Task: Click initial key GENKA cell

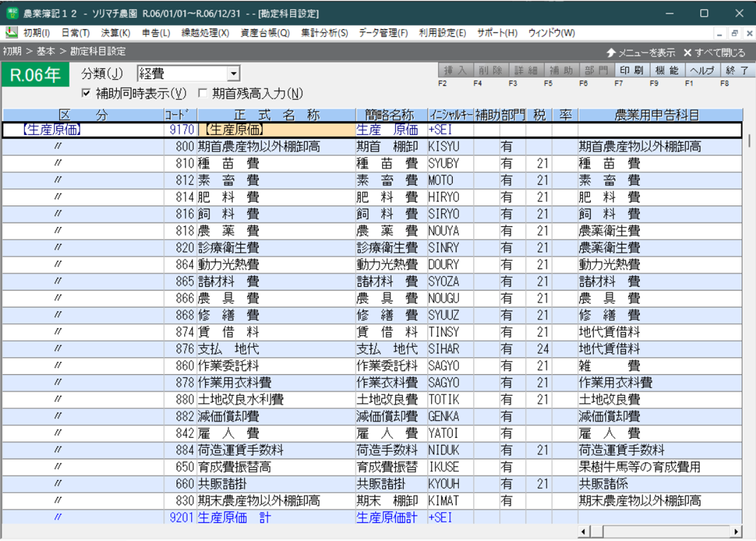Action: tap(450, 416)
